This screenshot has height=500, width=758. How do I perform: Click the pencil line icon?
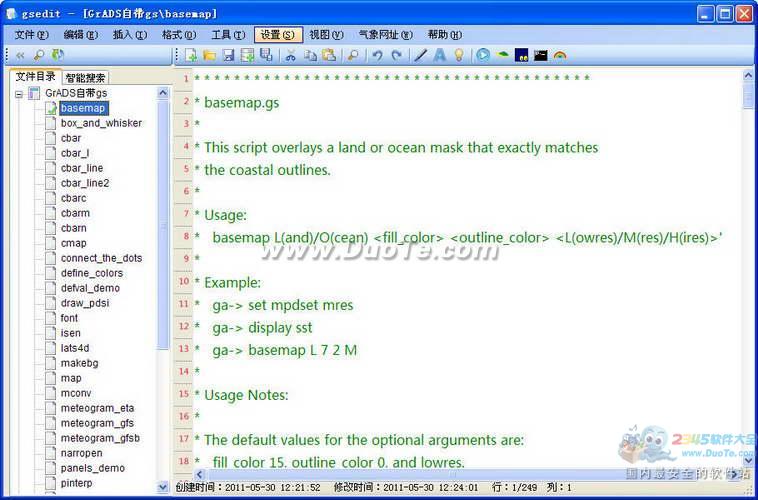pos(421,56)
